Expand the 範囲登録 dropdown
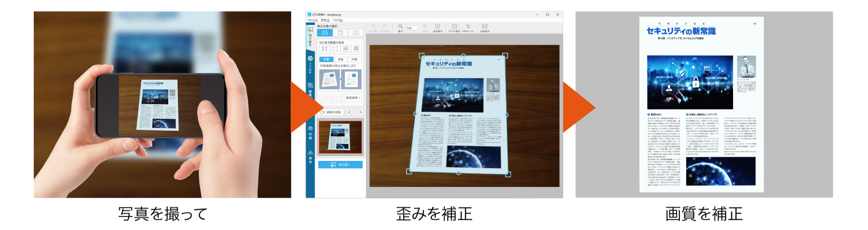This screenshot has width=868, height=230. (354, 98)
